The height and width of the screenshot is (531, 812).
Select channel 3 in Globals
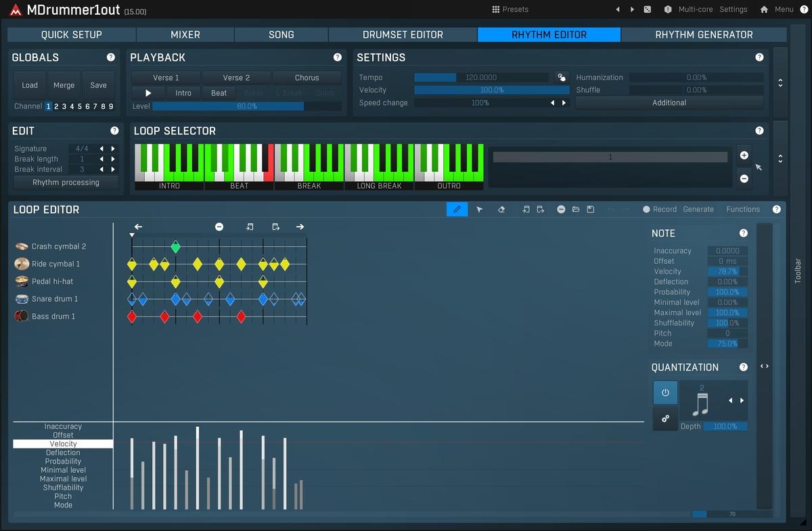coord(64,106)
